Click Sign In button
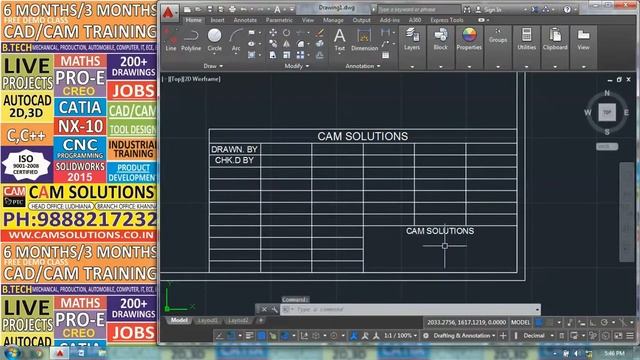Screen dimensions: 640x360 coord(489,9)
